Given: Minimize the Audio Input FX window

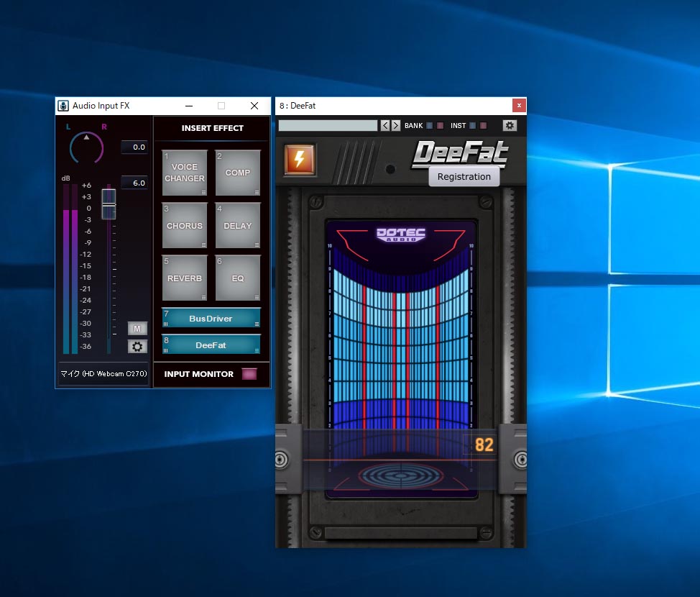Looking at the screenshot, I should coord(189,106).
